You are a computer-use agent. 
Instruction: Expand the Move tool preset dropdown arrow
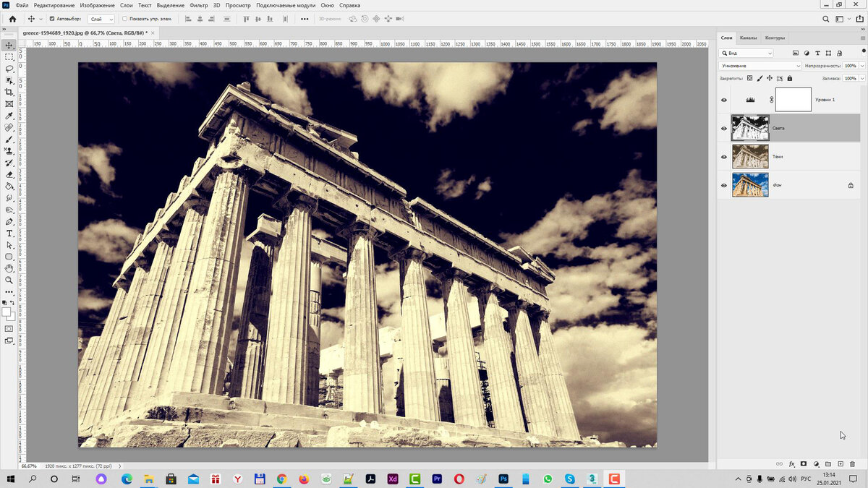pos(41,19)
